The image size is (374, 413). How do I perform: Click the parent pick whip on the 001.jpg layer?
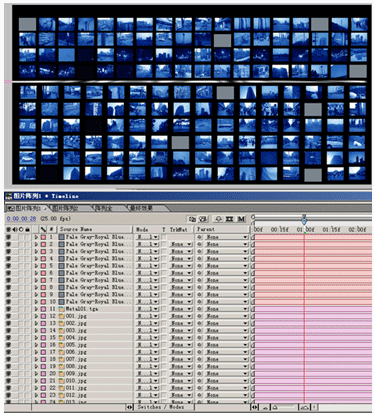coord(199,316)
